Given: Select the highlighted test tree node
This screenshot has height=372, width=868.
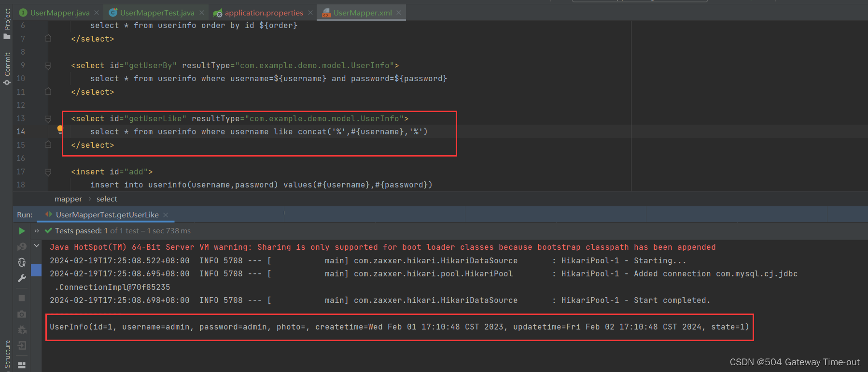Looking at the screenshot, I should pyautogui.click(x=36, y=270).
